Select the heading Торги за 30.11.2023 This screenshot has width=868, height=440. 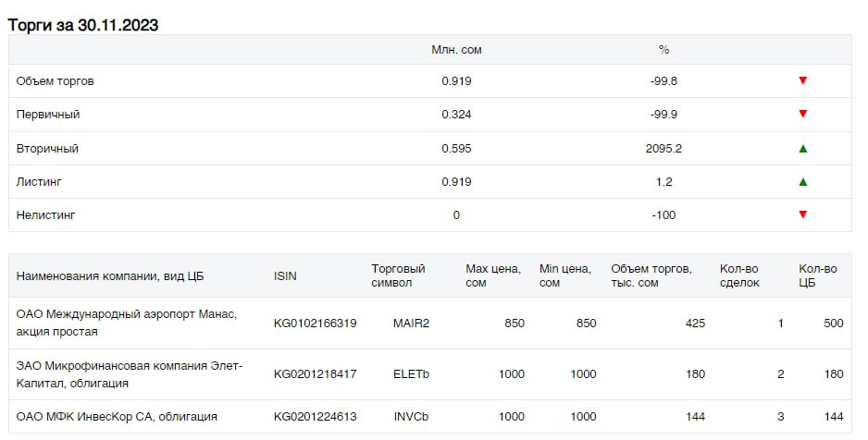pos(83,25)
